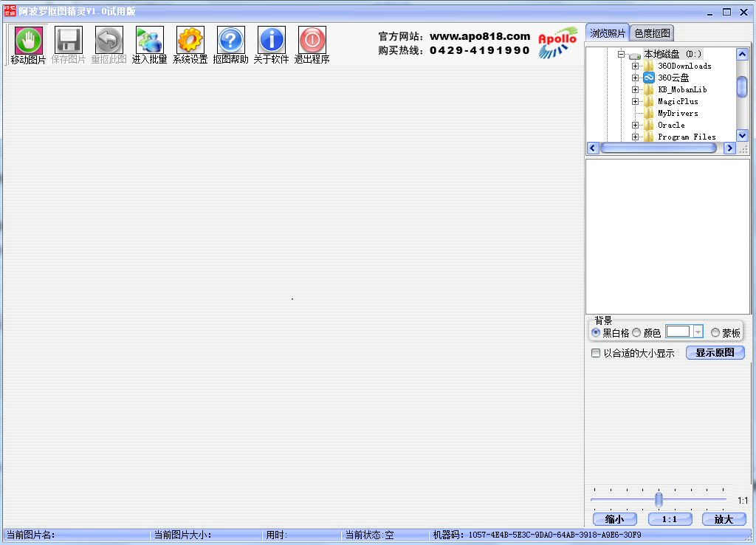Click the 当前状态:空 status text
The height and width of the screenshot is (545, 756).
click(x=369, y=535)
